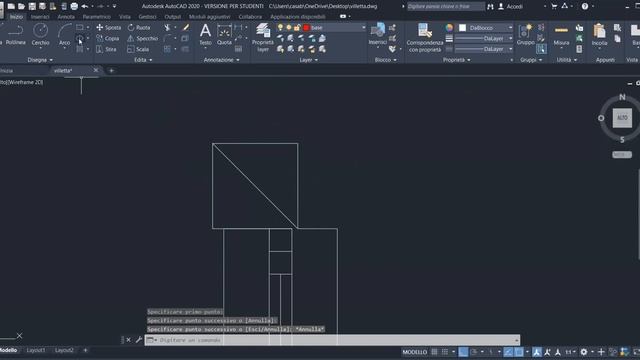Toggle ortho mode in status bar
The image size is (640, 360).
(x=463, y=352)
